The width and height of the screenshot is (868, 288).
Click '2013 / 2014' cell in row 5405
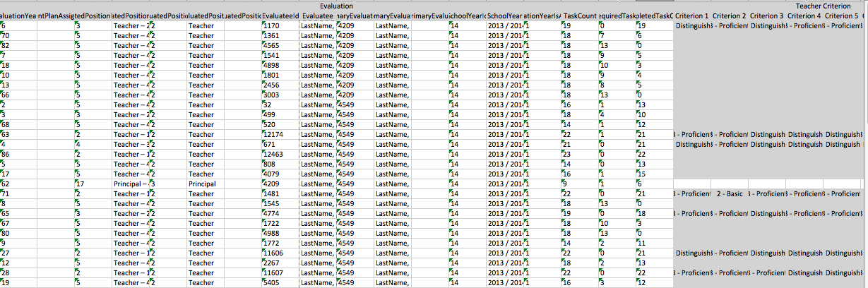[505, 282]
